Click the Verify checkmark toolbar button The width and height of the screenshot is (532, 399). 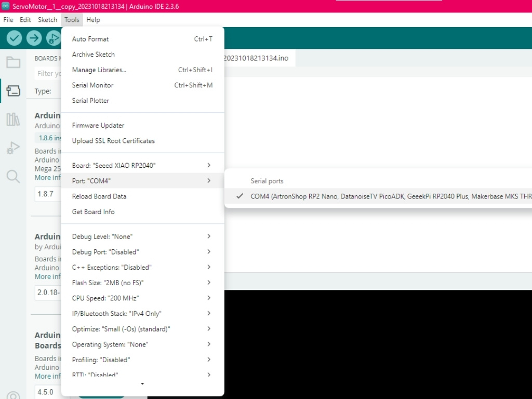point(14,38)
